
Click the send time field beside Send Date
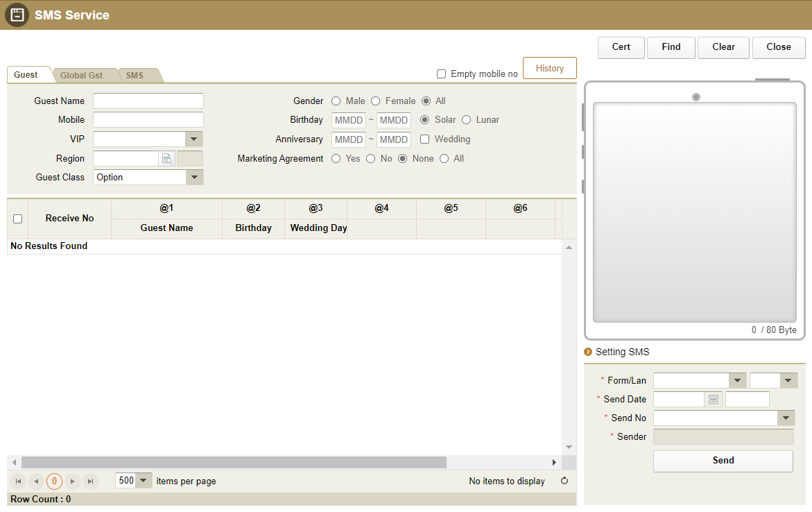748,400
